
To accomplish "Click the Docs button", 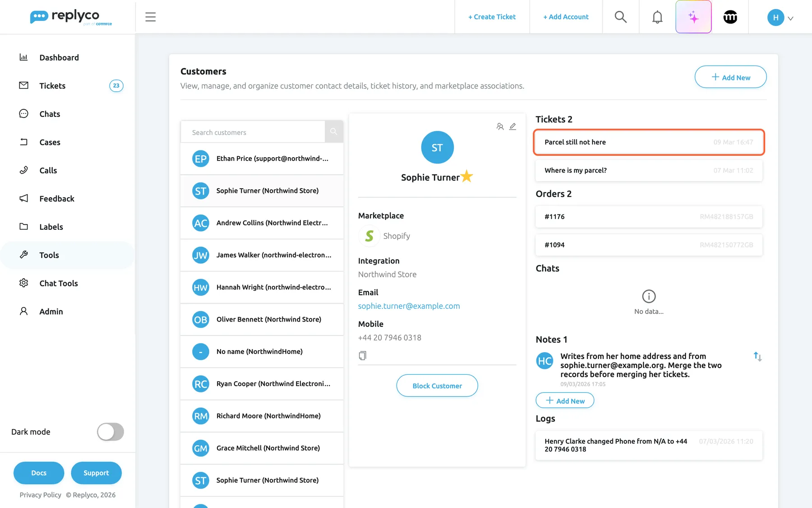I will point(39,473).
